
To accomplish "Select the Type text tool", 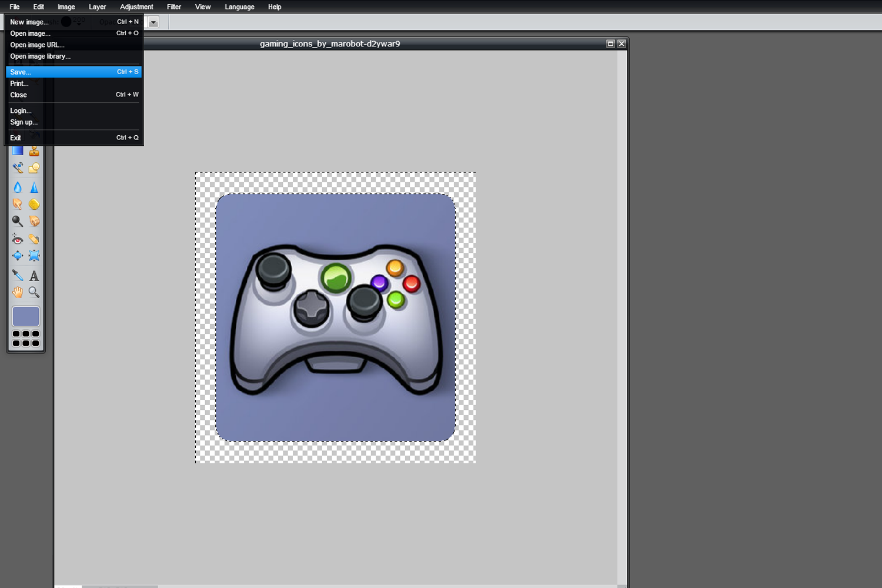I will click(x=34, y=275).
